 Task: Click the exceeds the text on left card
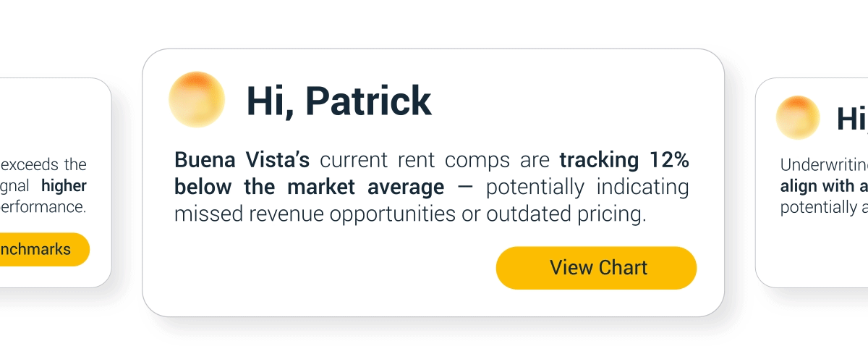pos(43,164)
